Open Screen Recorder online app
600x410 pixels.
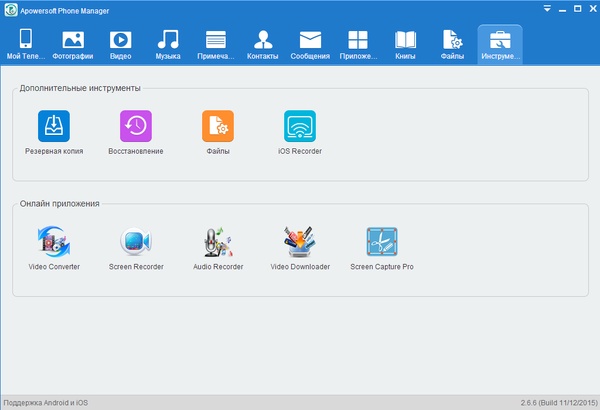pos(136,242)
